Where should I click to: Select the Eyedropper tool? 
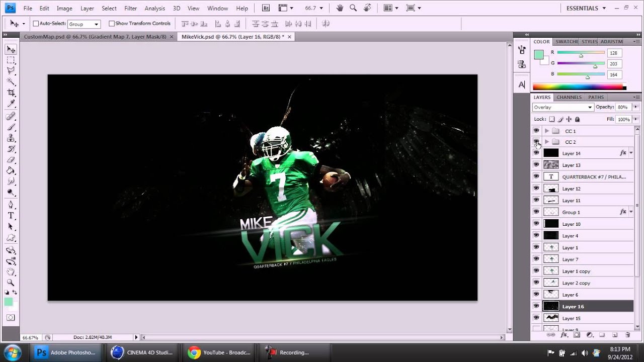point(11,104)
